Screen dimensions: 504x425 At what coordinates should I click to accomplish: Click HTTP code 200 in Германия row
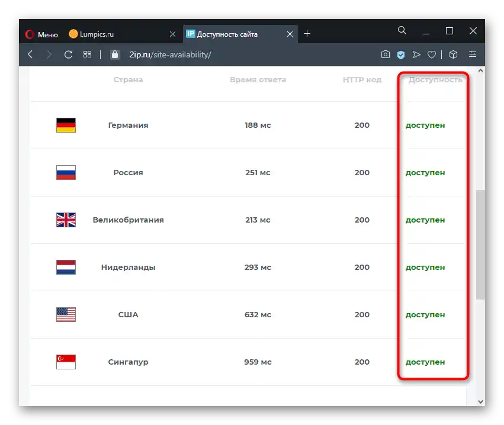pyautogui.click(x=362, y=125)
